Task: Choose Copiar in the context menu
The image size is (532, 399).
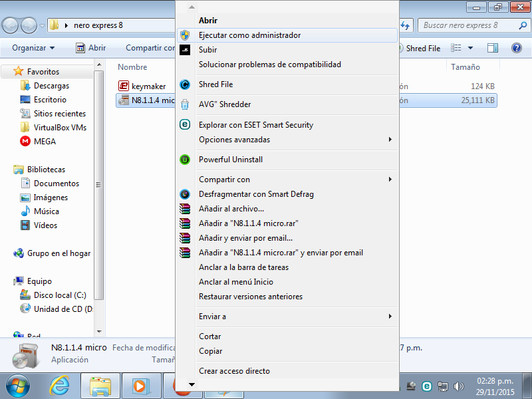Action: (x=287, y=351)
